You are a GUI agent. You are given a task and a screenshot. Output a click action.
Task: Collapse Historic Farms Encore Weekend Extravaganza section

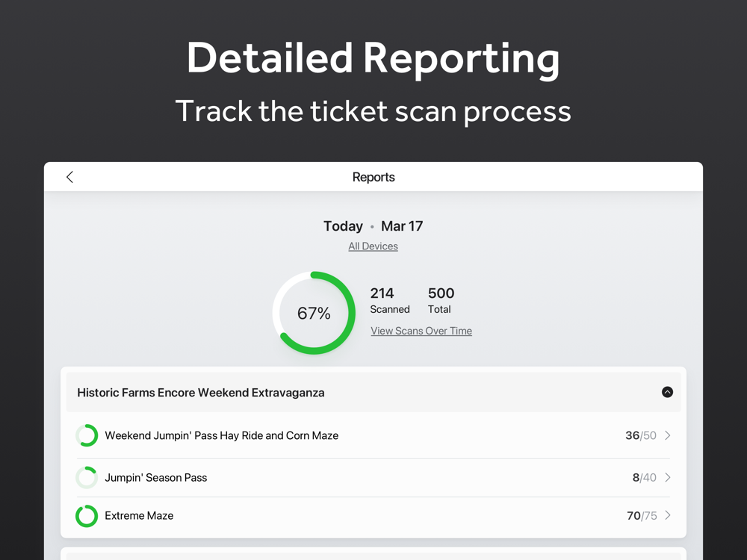[x=667, y=392]
